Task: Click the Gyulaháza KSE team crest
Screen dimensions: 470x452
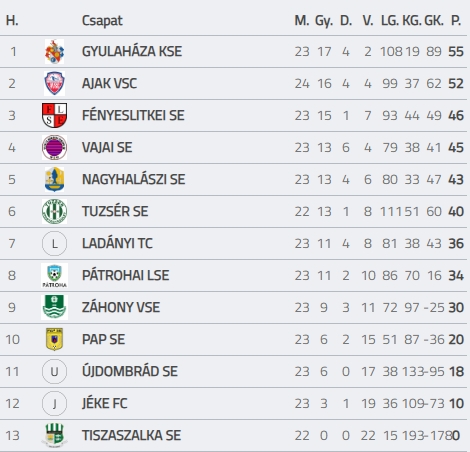Action: 54,52
